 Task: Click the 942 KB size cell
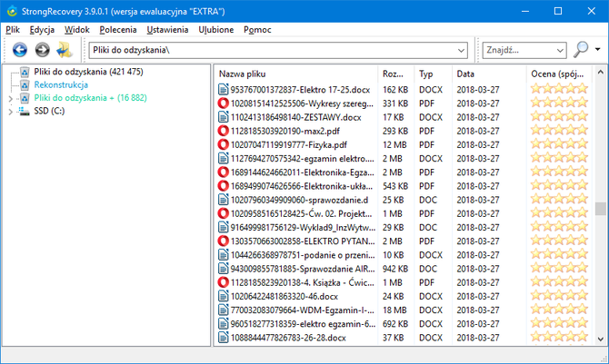395,269
